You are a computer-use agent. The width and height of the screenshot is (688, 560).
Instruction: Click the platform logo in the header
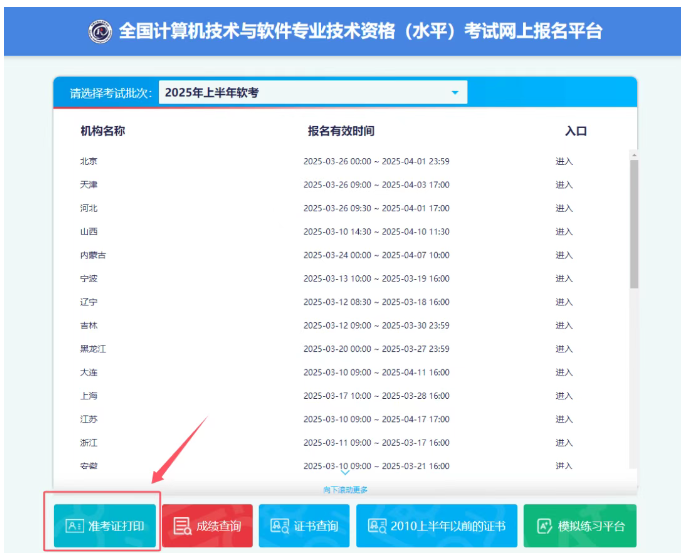(100, 31)
